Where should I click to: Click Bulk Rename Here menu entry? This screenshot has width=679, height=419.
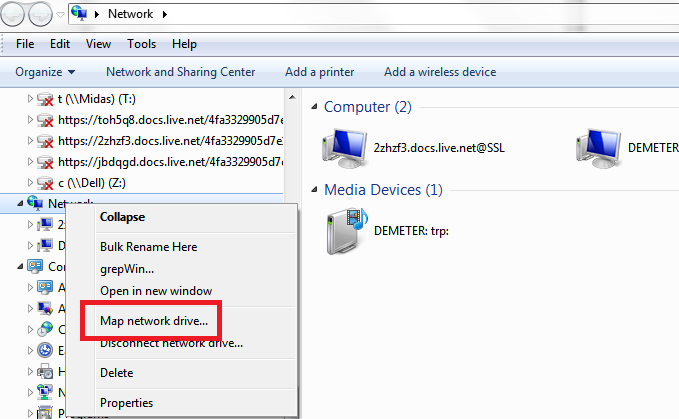pyautogui.click(x=148, y=247)
